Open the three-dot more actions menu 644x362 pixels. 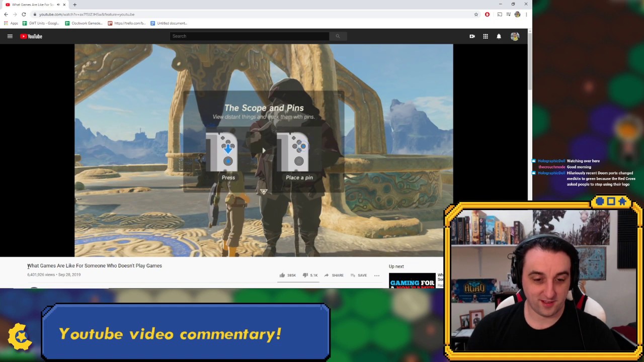[x=377, y=276]
